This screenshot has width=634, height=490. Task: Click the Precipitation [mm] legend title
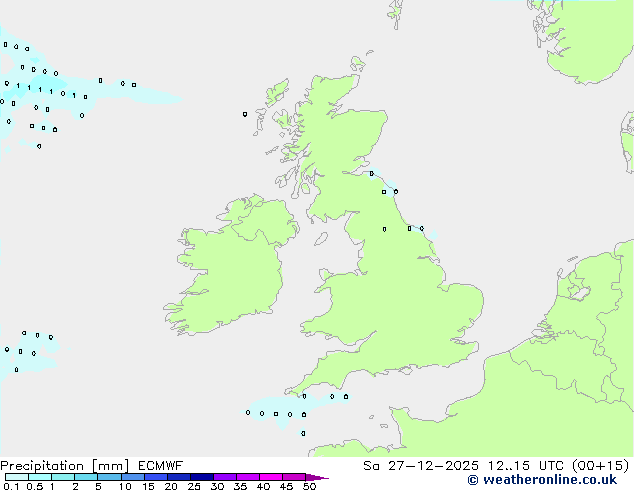coord(65,465)
